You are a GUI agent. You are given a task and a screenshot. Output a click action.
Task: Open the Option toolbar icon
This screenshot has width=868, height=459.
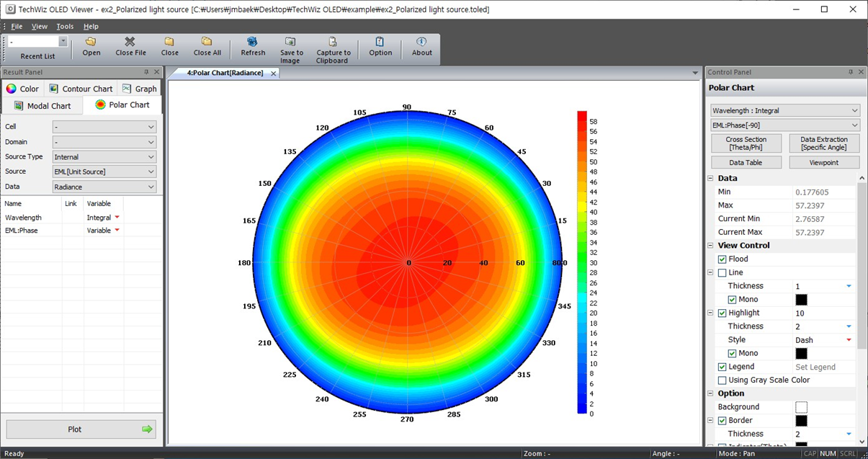(x=380, y=42)
